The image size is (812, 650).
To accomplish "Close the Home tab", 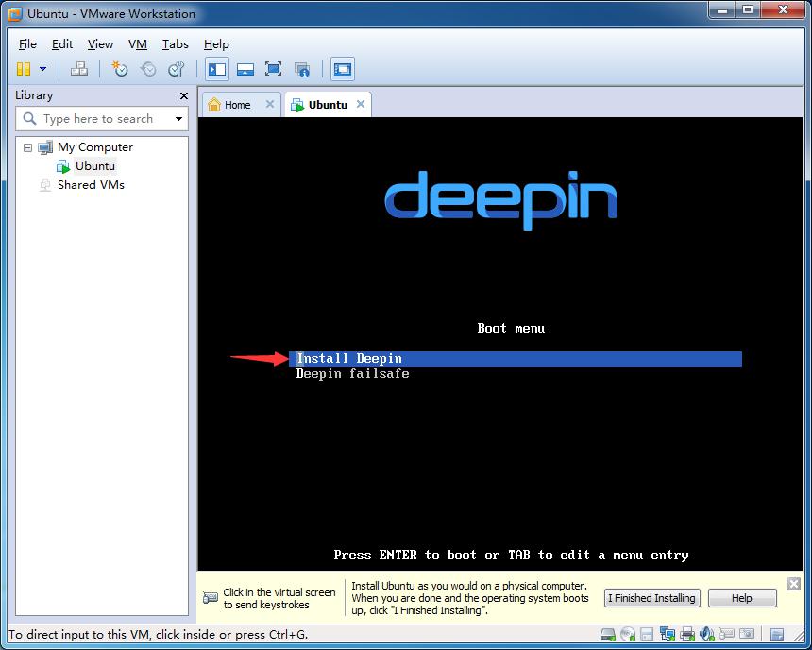I will [270, 104].
